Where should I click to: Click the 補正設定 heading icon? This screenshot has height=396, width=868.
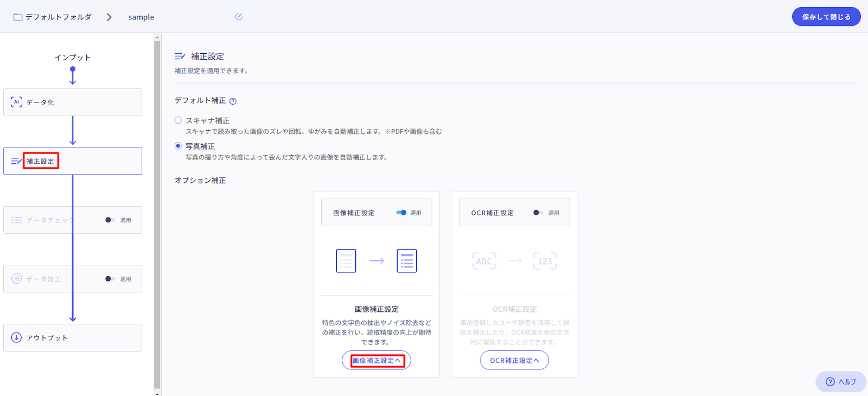[180, 56]
